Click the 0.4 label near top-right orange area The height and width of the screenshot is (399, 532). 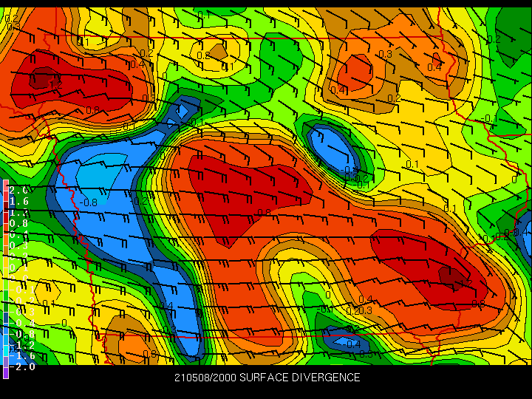coord(434,67)
